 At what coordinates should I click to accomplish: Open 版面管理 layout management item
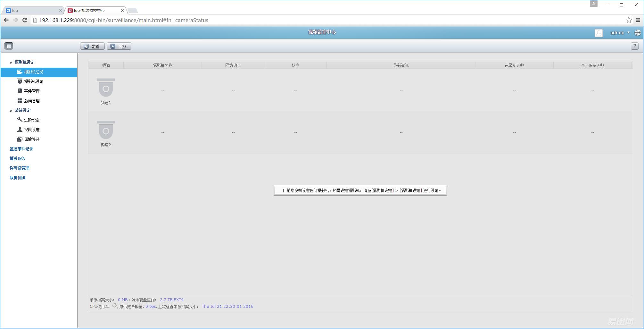(32, 101)
